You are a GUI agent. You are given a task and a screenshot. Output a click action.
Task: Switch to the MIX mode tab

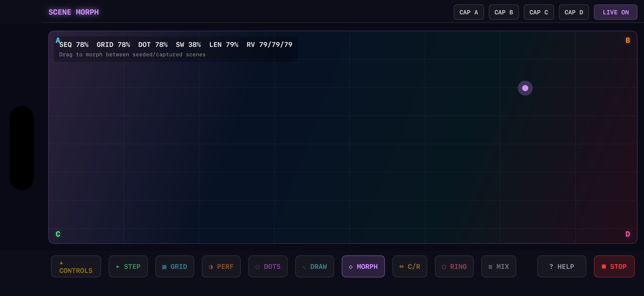point(499,266)
